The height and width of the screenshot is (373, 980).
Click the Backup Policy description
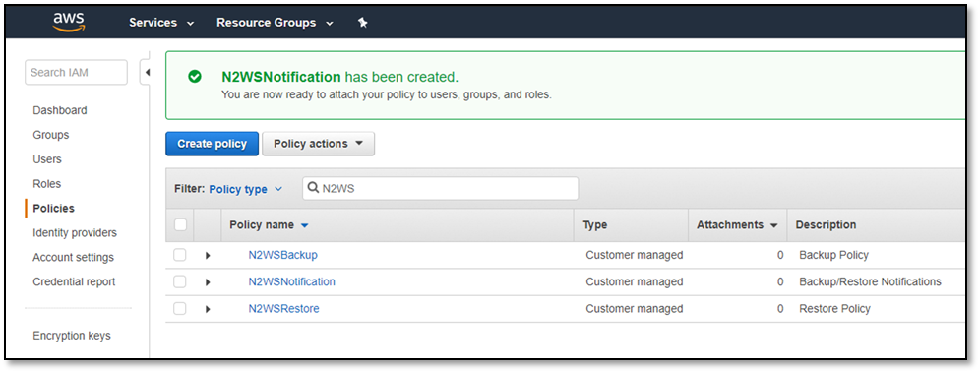pos(833,255)
